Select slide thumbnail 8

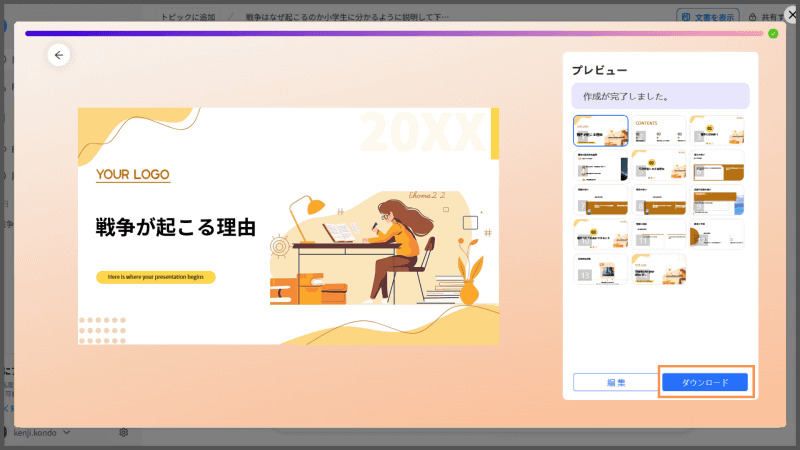point(659,200)
